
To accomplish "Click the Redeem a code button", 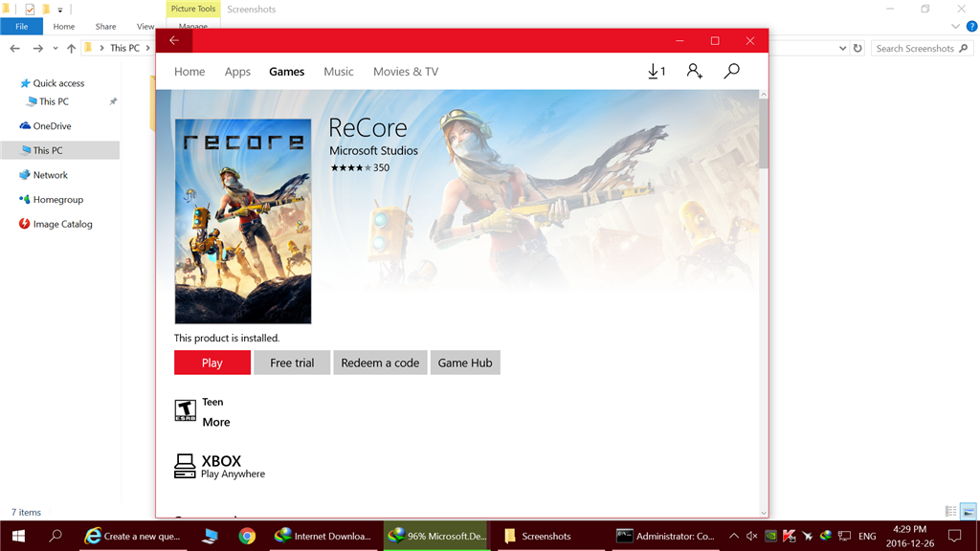I will [380, 363].
